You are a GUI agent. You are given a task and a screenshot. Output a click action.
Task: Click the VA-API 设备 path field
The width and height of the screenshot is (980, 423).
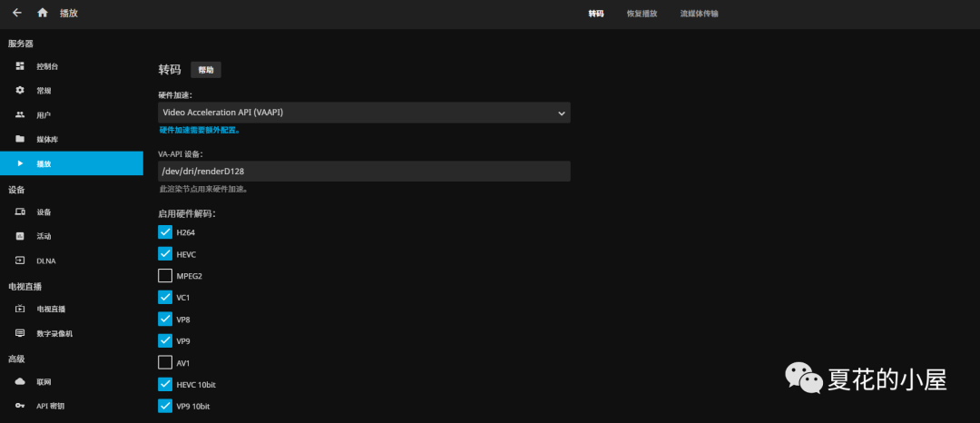(x=364, y=172)
